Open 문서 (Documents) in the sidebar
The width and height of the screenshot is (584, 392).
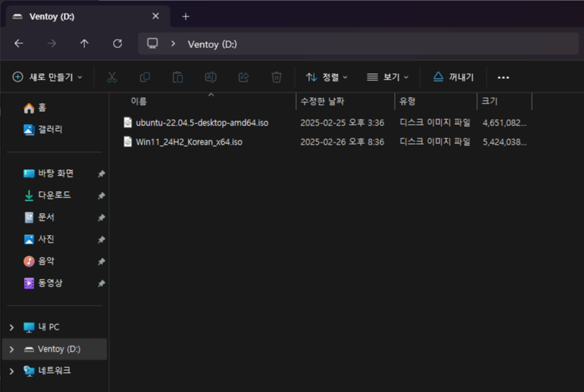(39, 217)
